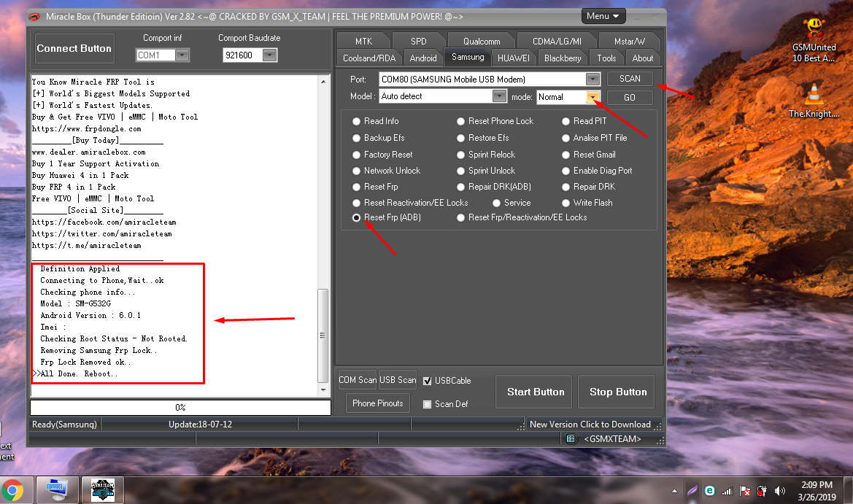This screenshot has width=853, height=504.
Task: Open the Comport inf COM1 dropdown
Action: click(x=182, y=55)
